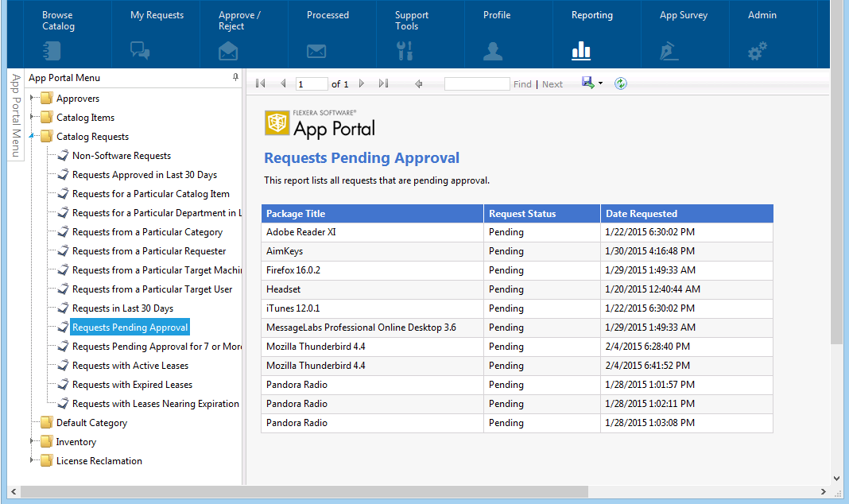Expand the License Reclamation folder arrow
This screenshot has height=504, width=849.
click(32, 460)
